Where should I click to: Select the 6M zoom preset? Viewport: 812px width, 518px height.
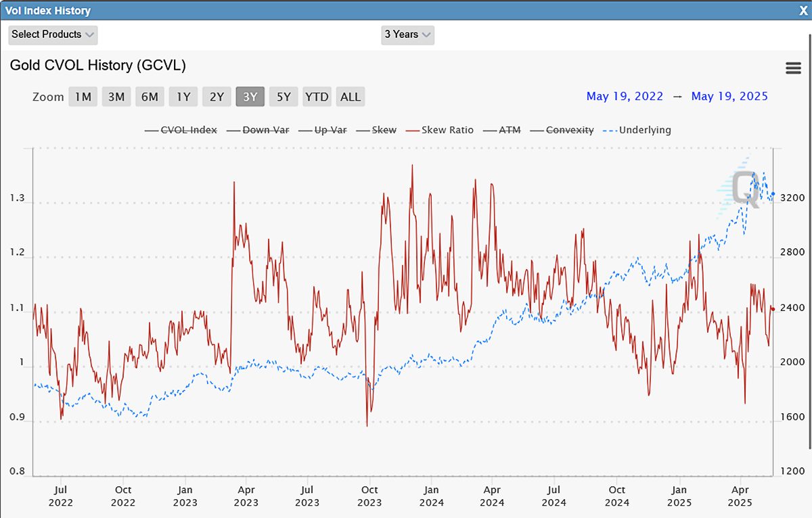[150, 96]
